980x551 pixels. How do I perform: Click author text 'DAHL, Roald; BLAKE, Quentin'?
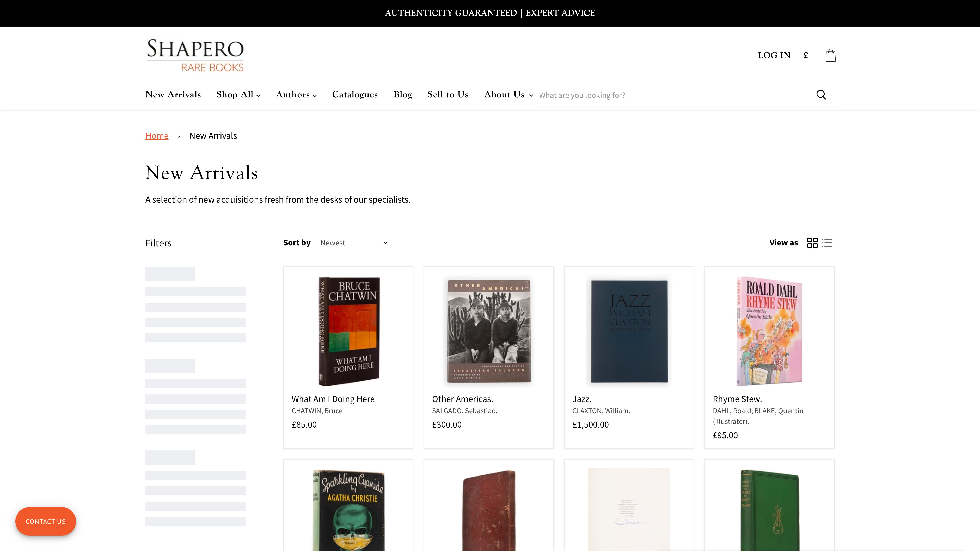(x=758, y=411)
